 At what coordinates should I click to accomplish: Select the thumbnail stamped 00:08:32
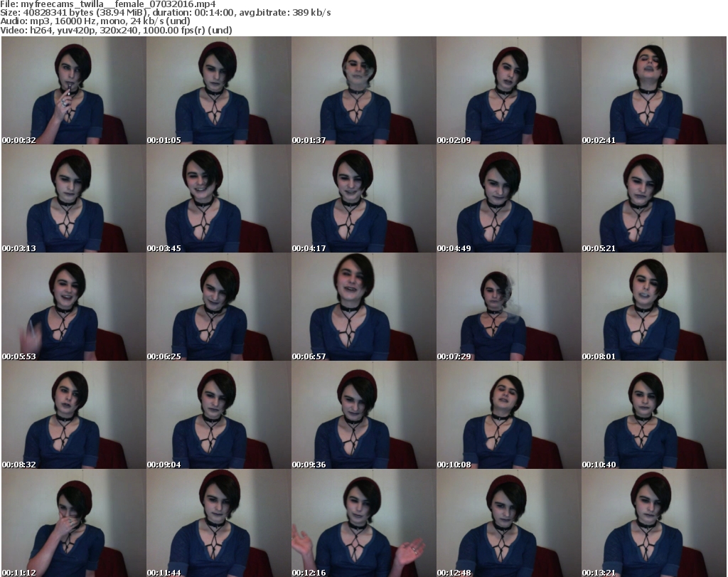(74, 415)
